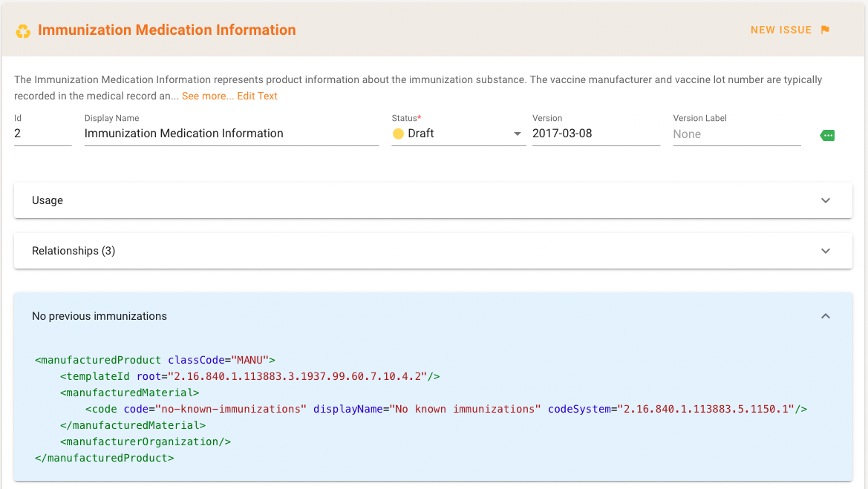Click the No previous immunizations heading
The image size is (868, 489).
click(x=99, y=316)
